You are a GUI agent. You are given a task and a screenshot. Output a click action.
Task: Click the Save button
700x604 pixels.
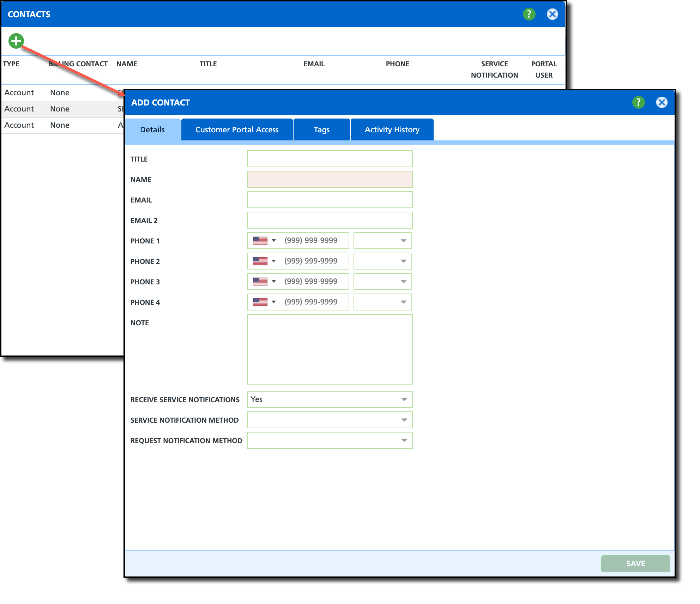[x=635, y=563]
